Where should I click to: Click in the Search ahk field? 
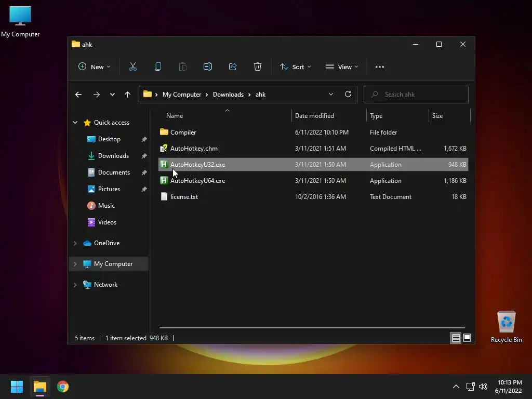click(416, 95)
